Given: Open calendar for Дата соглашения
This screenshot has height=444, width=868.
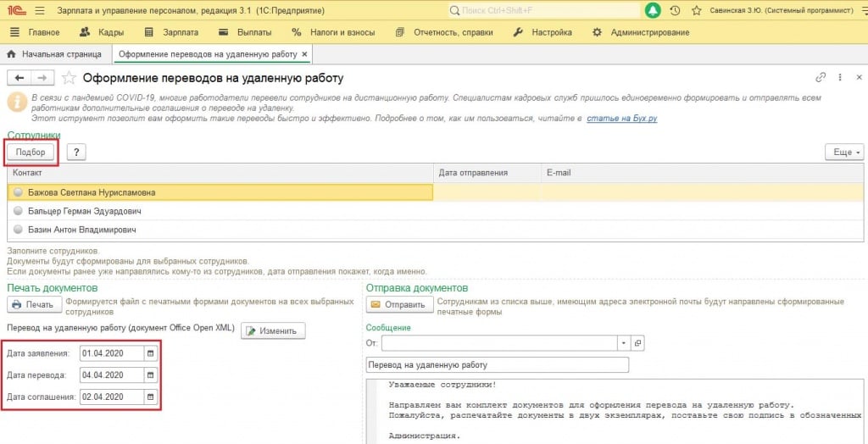Looking at the screenshot, I should 151,397.
